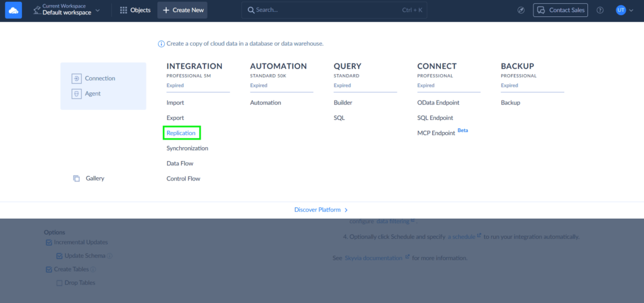
Task: Click Expired under Automation heading
Action: point(258,86)
